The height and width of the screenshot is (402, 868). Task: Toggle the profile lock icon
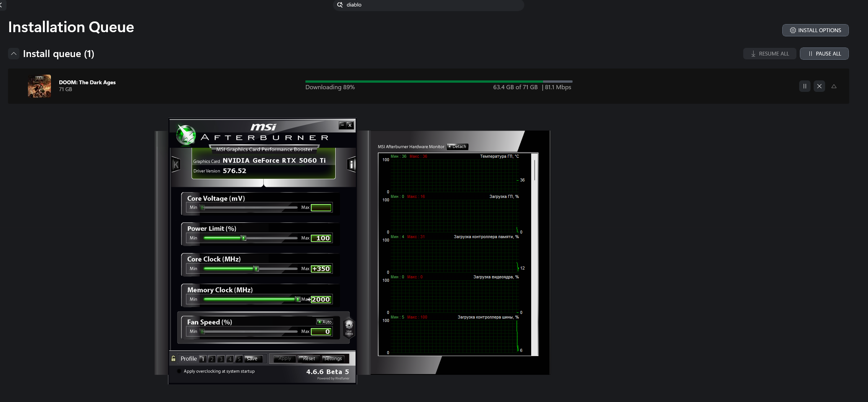click(x=173, y=358)
